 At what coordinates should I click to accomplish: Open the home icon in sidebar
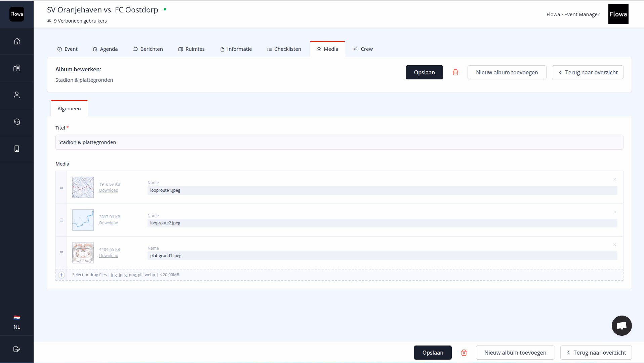[17, 41]
